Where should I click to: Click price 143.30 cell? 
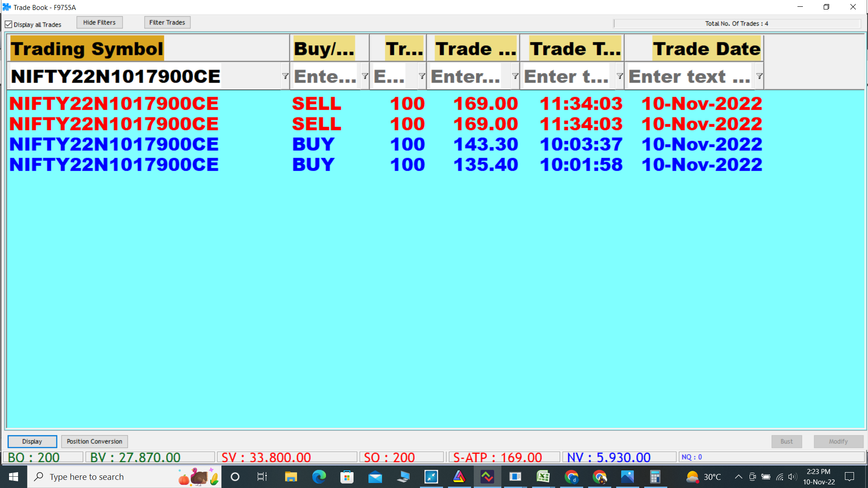tap(486, 144)
